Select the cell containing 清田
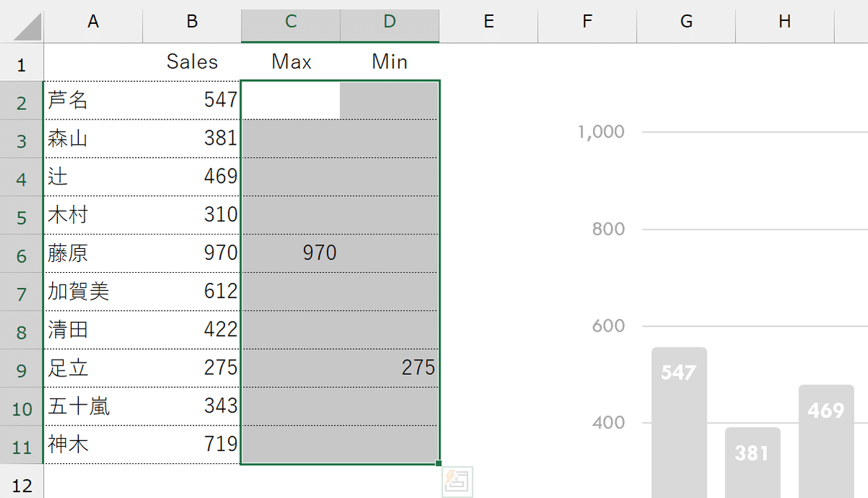This screenshot has height=498, width=868. click(93, 330)
